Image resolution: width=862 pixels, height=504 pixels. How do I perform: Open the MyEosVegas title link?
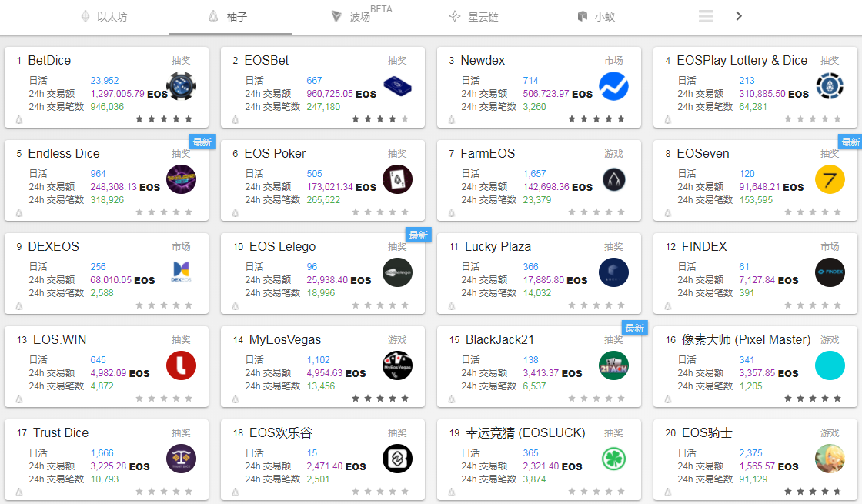(285, 339)
